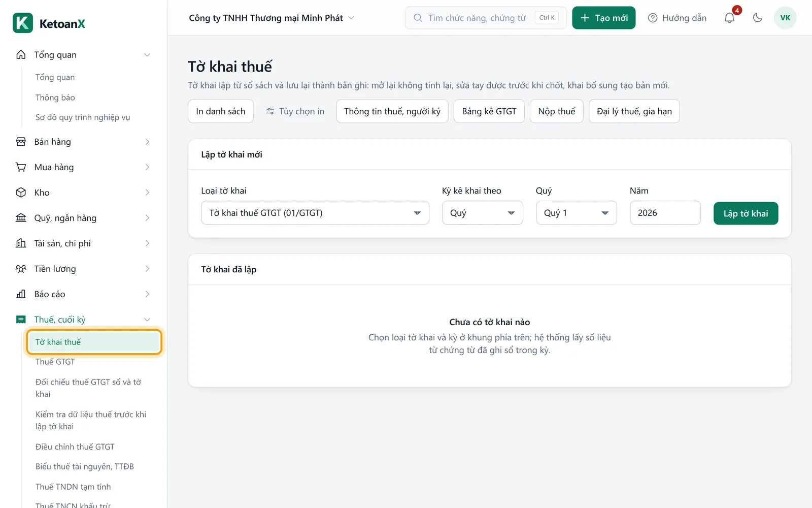
Task: Click the Quỹ, ngân hàng bank icon
Action: 21,218
